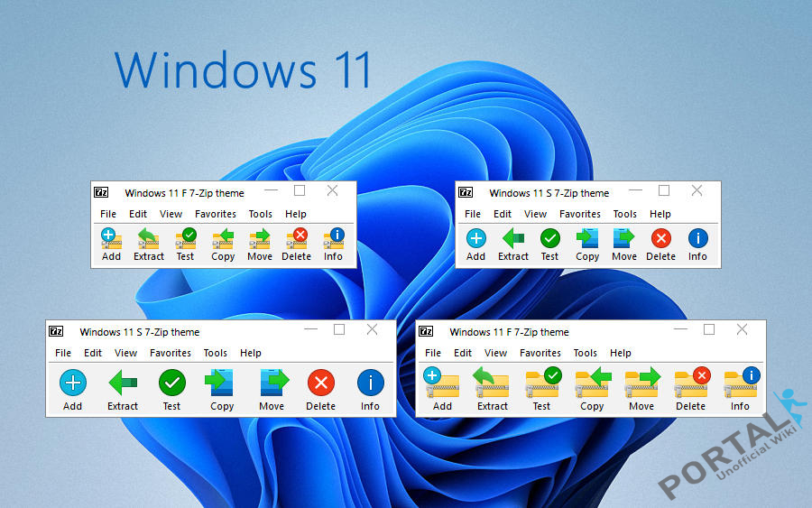Image resolution: width=812 pixels, height=508 pixels.
Task: Open Tools menu in small-icon F theme window
Action: click(x=260, y=214)
